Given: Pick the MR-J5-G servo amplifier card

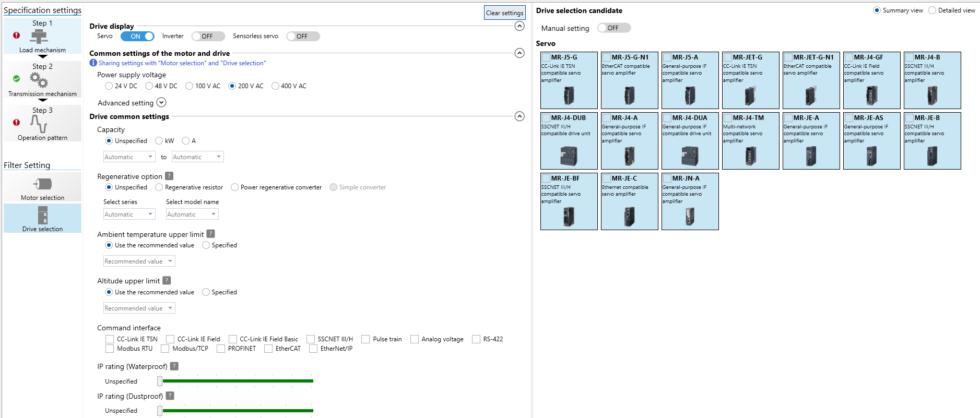Looking at the screenshot, I should [569, 80].
